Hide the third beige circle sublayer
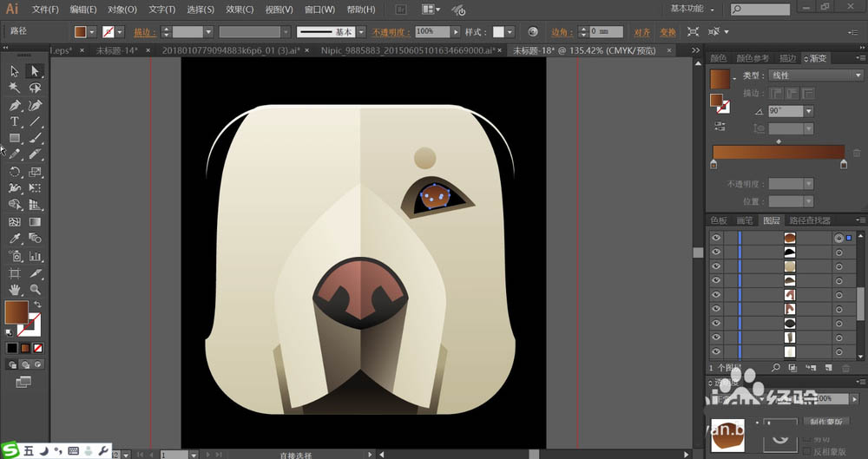The height and width of the screenshot is (459, 868). click(x=716, y=266)
